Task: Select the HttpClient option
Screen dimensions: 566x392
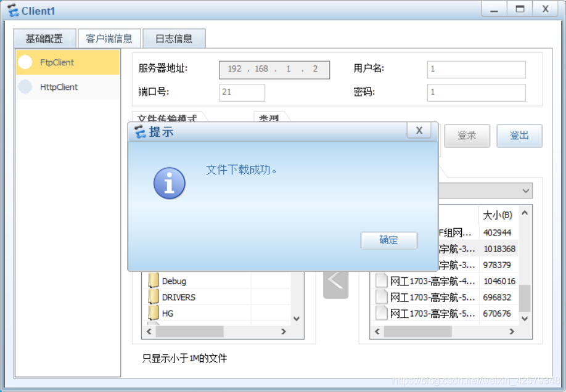Action: pyautogui.click(x=68, y=87)
